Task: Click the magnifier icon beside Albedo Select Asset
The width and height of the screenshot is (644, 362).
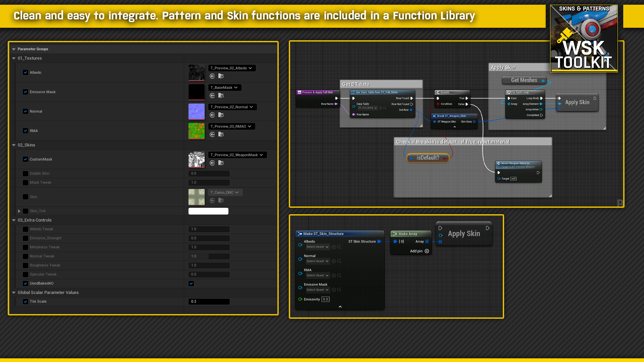Action: point(339,247)
